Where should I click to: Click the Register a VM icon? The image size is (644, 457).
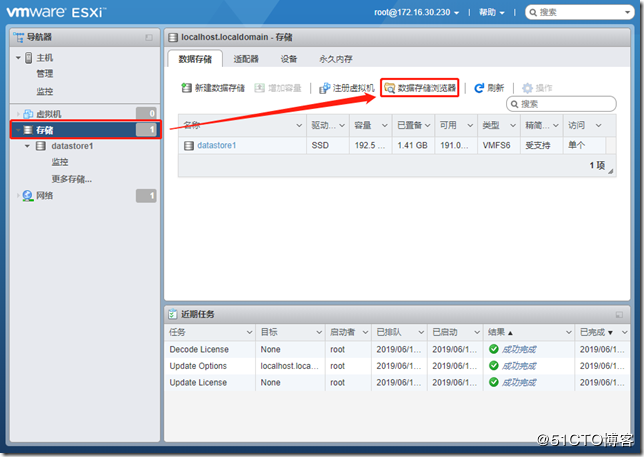[x=325, y=88]
